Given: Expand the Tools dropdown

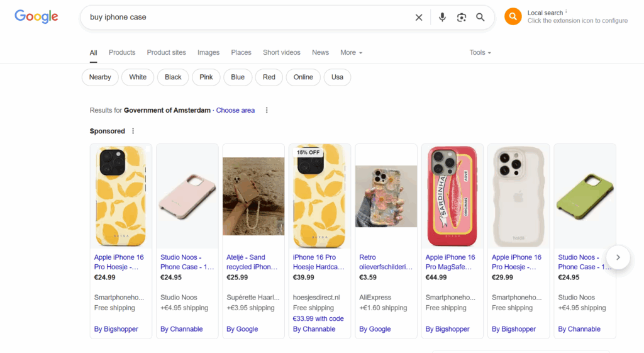Looking at the screenshot, I should click(x=480, y=53).
